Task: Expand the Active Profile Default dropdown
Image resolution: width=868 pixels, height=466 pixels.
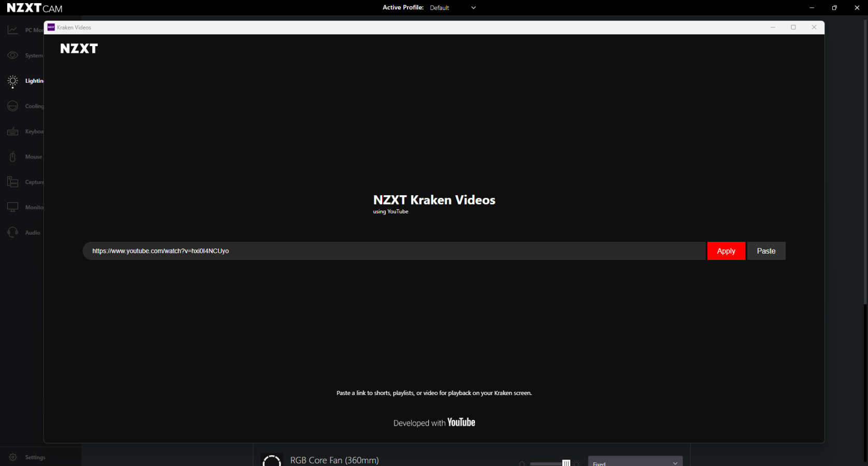Action: 452,8
